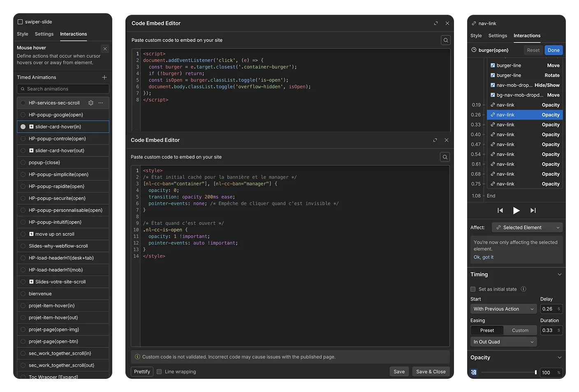
Task: Open the three-dot menu for HP-services-sec-scroll
Action: point(100,102)
